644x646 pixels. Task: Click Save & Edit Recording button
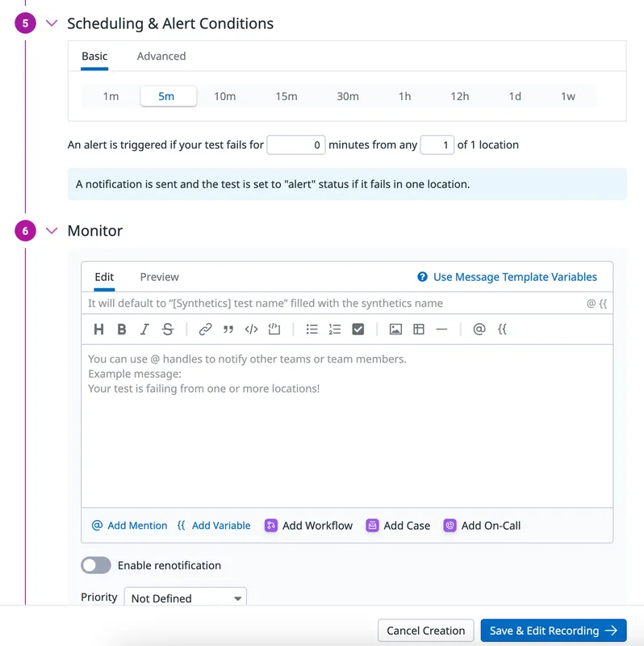tap(554, 631)
